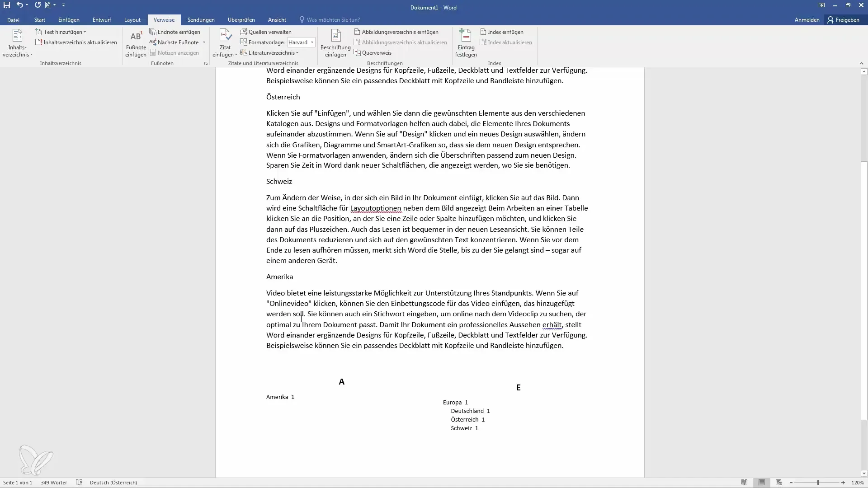Viewport: 868px width, 488px height.
Task: Click index subentry 'Schweiz 1'
Action: click(x=464, y=428)
